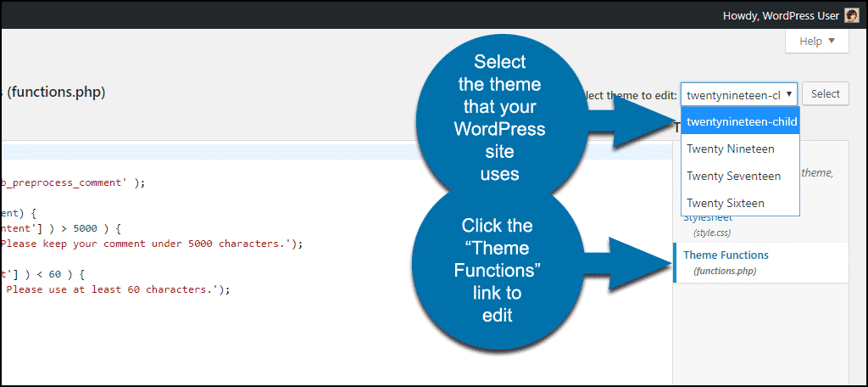Click the (style.css) file name label
This screenshot has width=868, height=387.
tap(712, 233)
